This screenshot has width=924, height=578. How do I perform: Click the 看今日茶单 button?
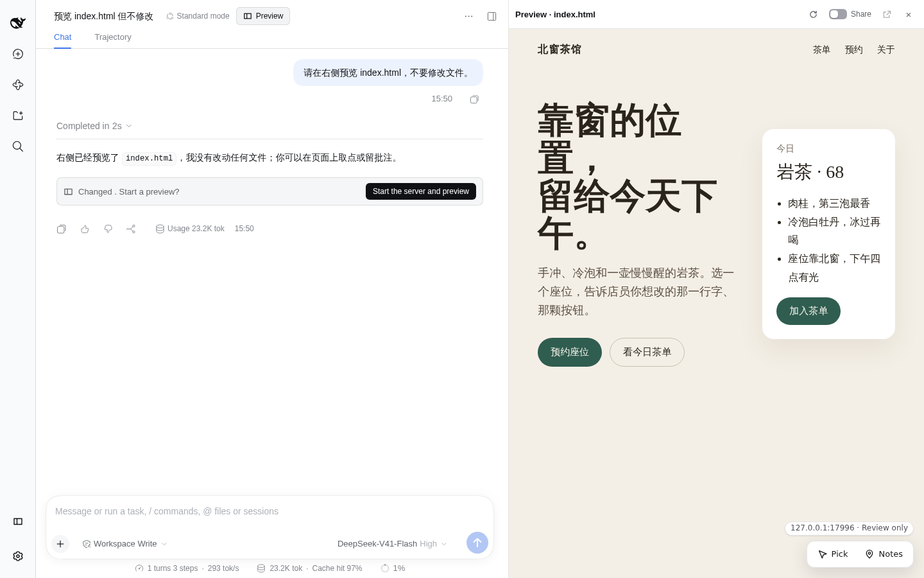[x=647, y=352]
